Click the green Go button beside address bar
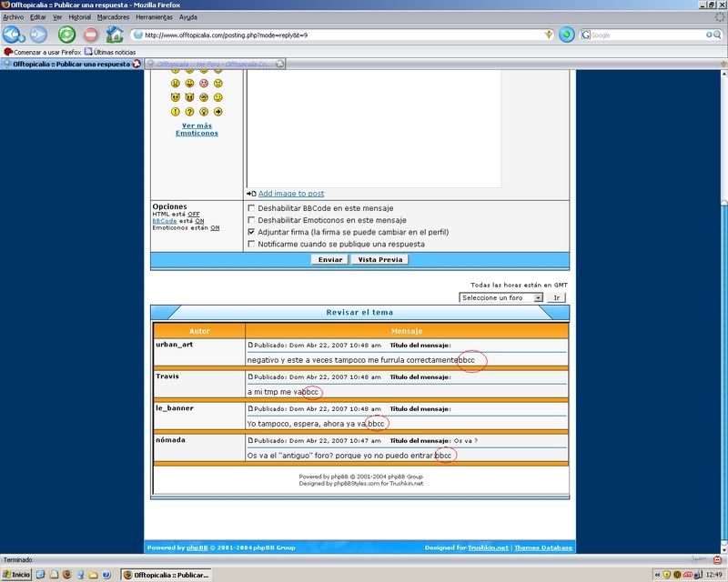This screenshot has height=582, width=728. coord(566,35)
